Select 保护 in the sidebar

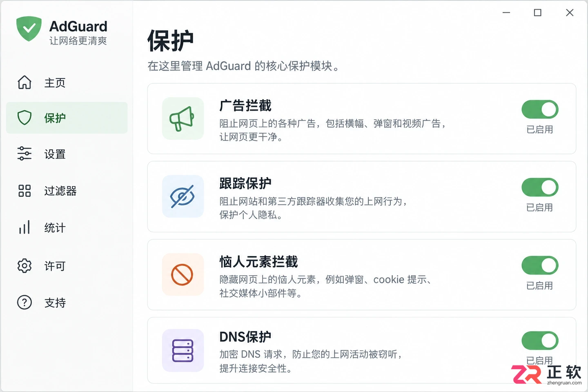[x=67, y=118]
